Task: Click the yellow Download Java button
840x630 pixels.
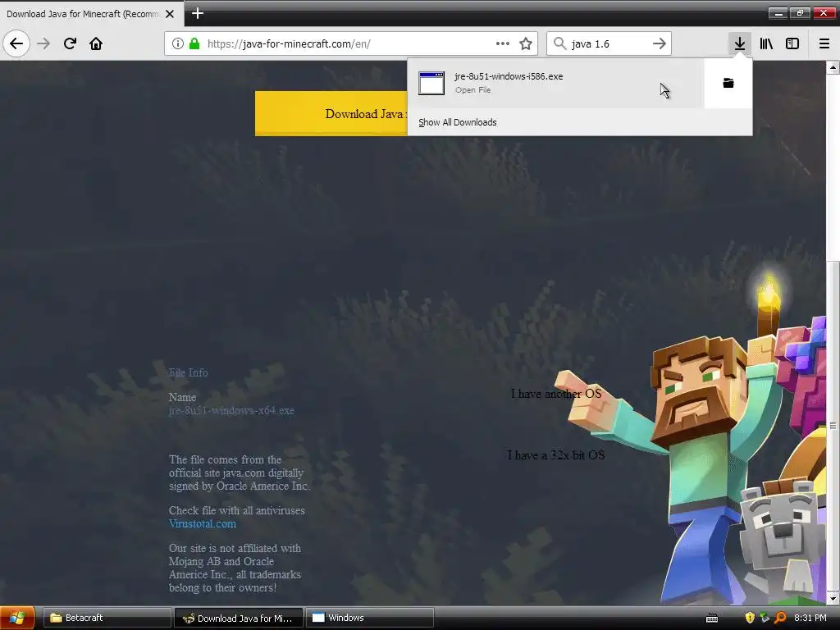Action: pos(331,113)
